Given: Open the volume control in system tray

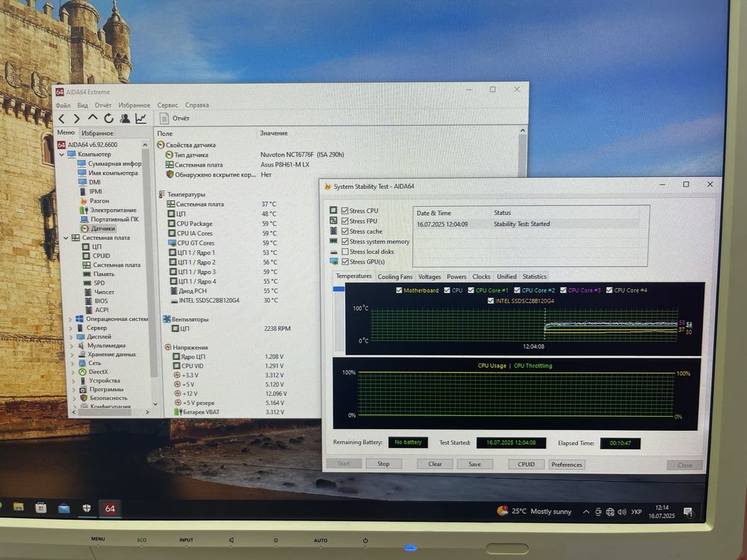Looking at the screenshot, I should 622,512.
